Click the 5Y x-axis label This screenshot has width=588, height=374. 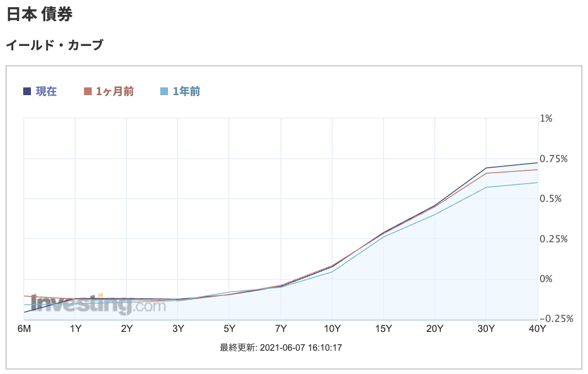pyautogui.click(x=229, y=329)
